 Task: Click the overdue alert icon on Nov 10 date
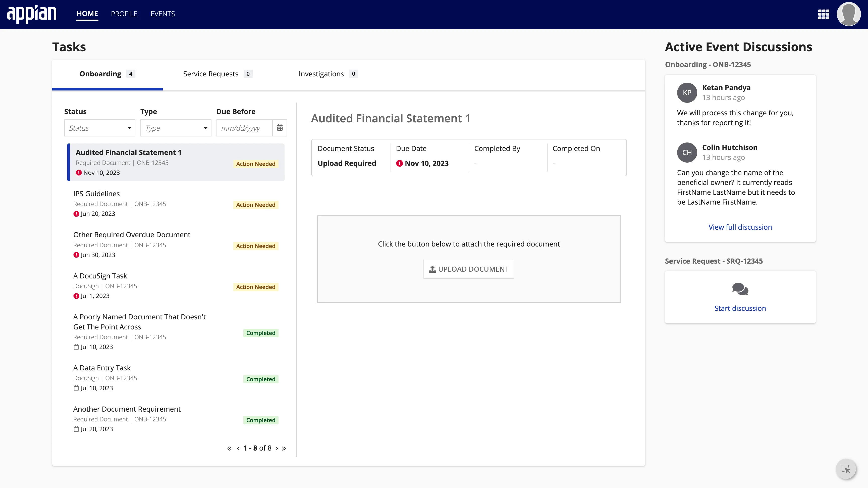400,163
